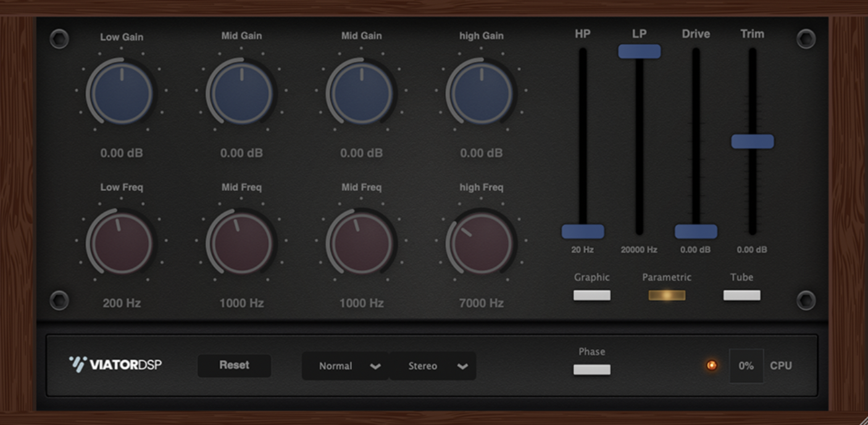The image size is (868, 425).
Task: Click the orange CPU indicator light
Action: click(x=712, y=366)
